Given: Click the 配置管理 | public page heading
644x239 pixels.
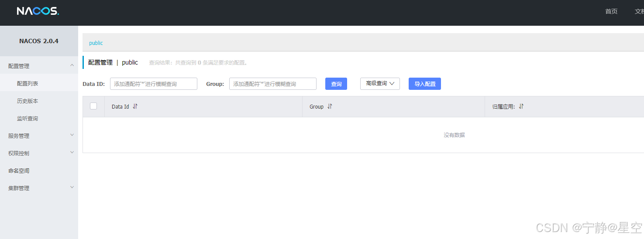Looking at the screenshot, I should point(113,62).
